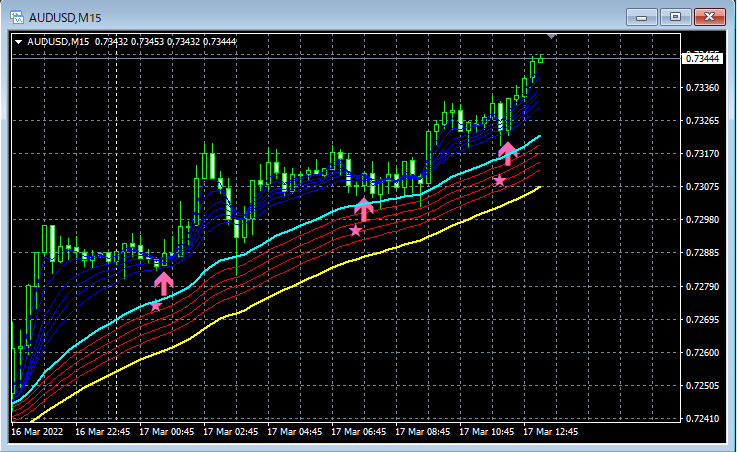Click the 16 Mar 22:45 time label
738x452 pixels.
pos(103,431)
